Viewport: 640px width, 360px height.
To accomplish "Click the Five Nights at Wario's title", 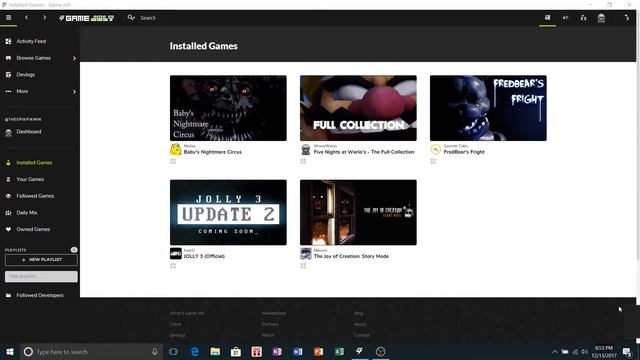I will (364, 152).
